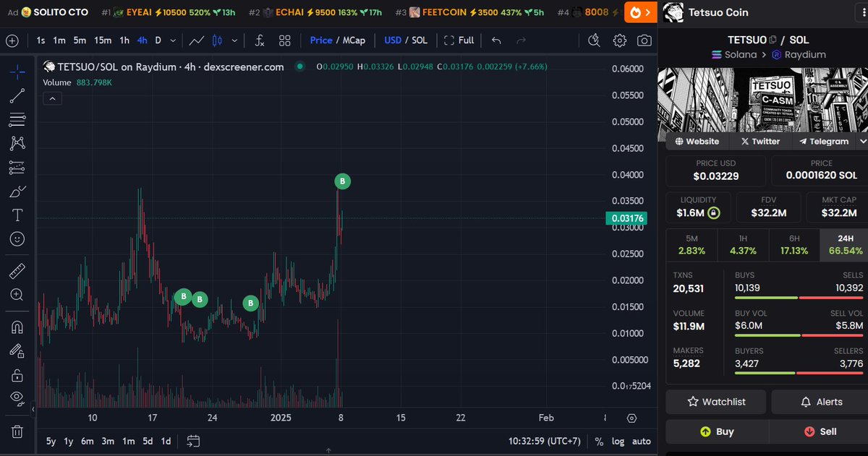
Task: Expand more social links chevron beside Telegram
Action: pos(861,142)
